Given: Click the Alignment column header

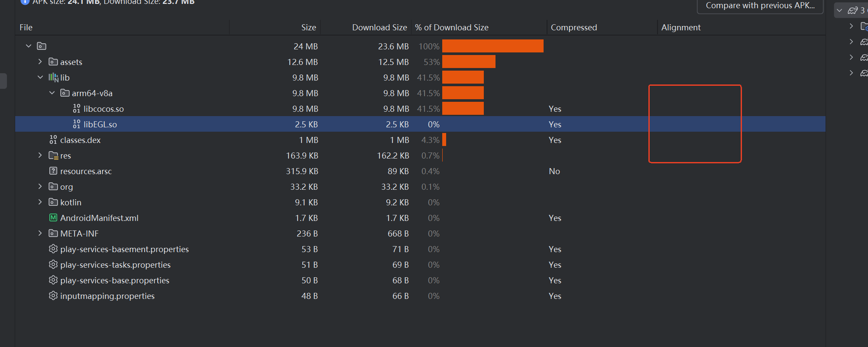Looking at the screenshot, I should point(680,27).
